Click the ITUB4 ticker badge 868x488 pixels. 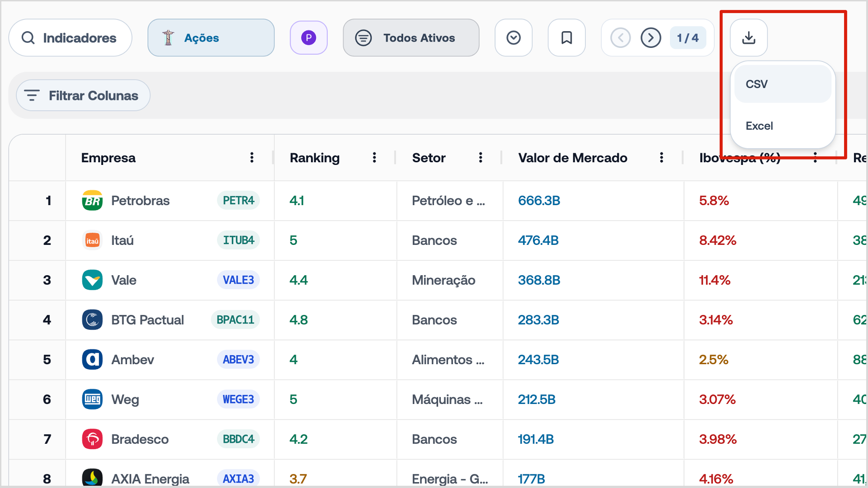click(238, 240)
